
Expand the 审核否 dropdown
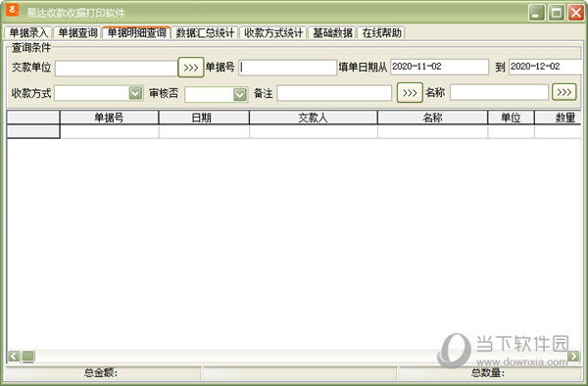240,94
